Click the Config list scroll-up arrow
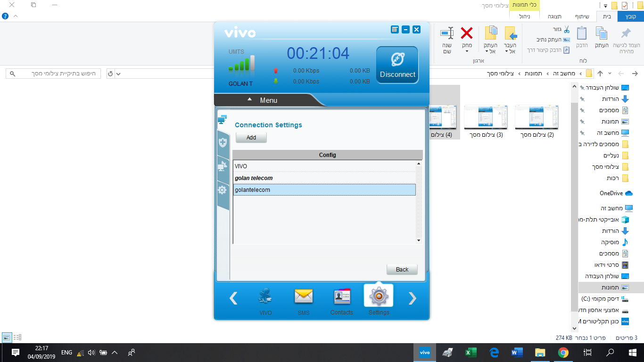 419,164
